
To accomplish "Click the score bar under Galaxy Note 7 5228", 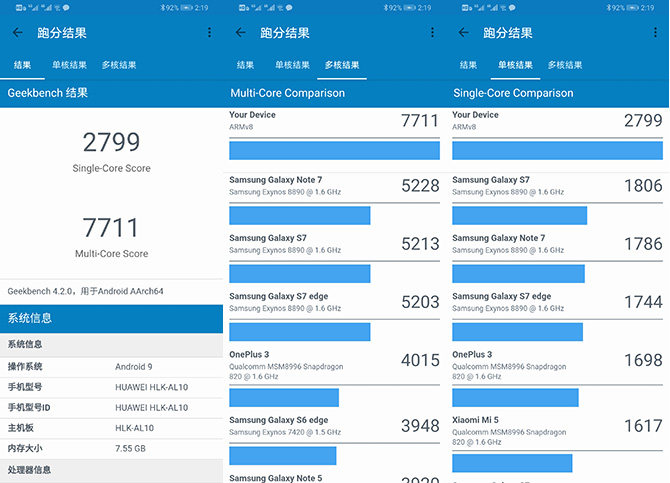I will click(300, 215).
